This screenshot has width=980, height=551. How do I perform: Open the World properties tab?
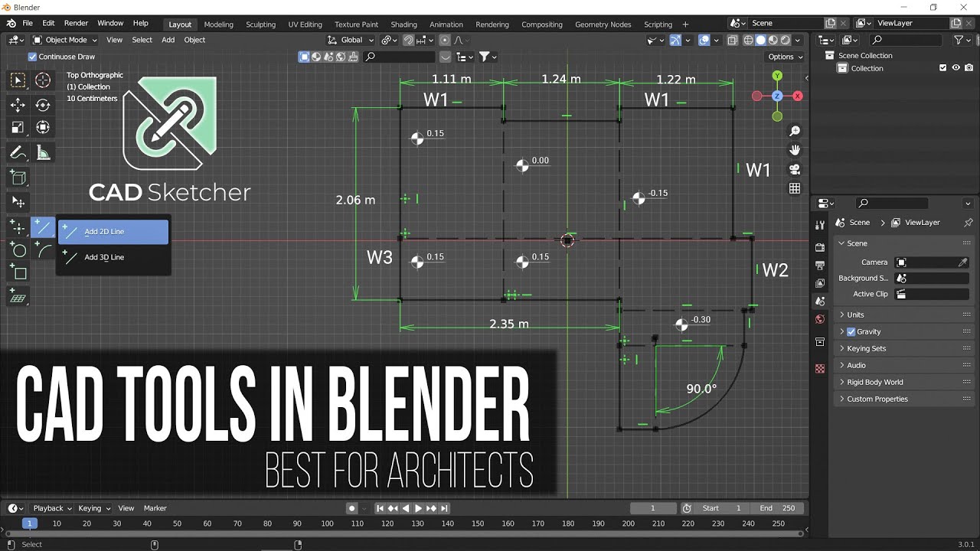(x=820, y=319)
